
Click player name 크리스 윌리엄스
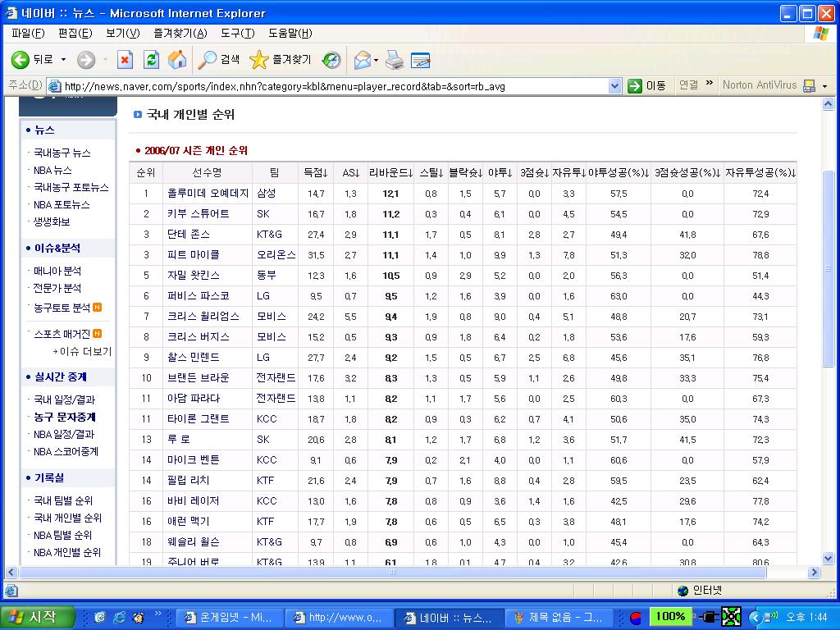tap(203, 317)
